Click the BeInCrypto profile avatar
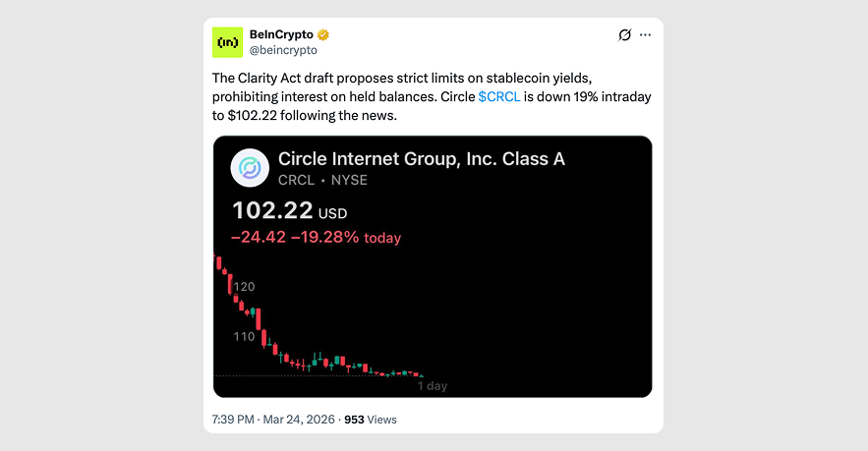868x451 pixels. point(228,42)
